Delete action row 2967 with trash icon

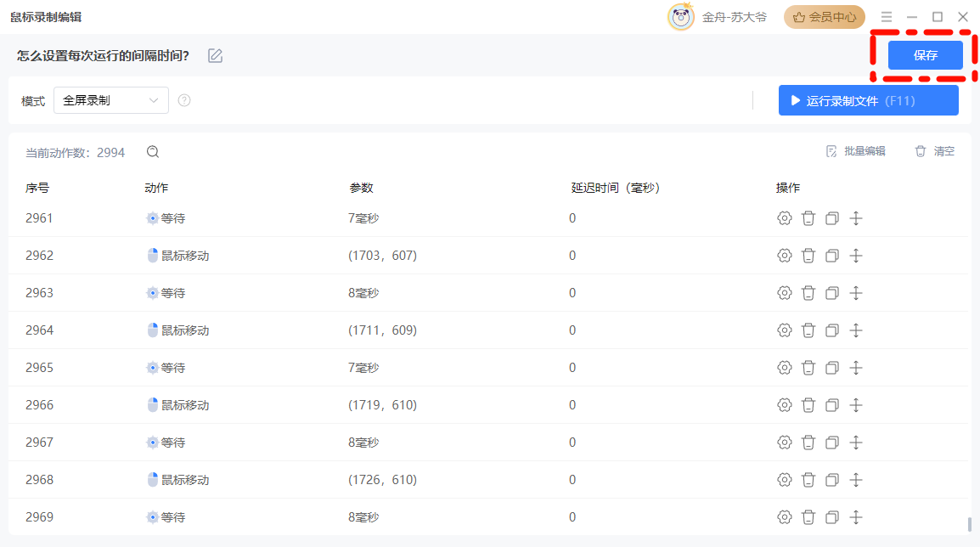pos(808,443)
